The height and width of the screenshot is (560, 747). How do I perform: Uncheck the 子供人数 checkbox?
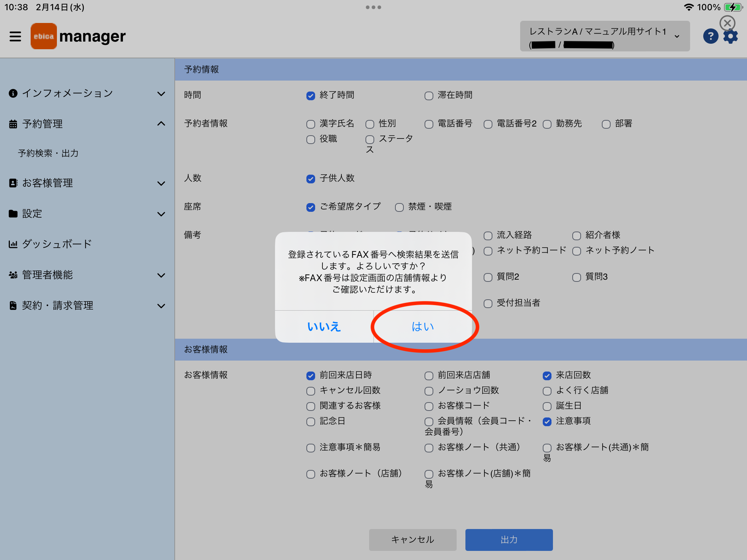[311, 179]
